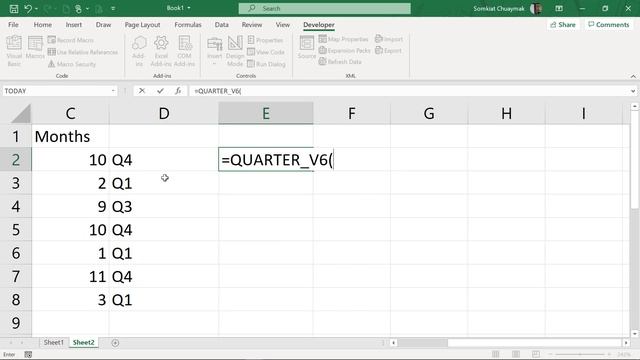
Task: Select column H header
Action: [507, 113]
